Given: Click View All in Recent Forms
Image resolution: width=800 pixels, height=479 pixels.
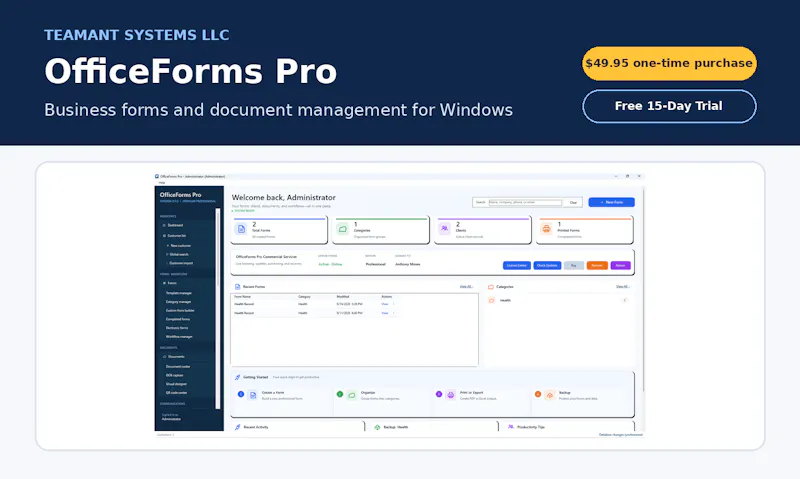Looking at the screenshot, I should (466, 287).
